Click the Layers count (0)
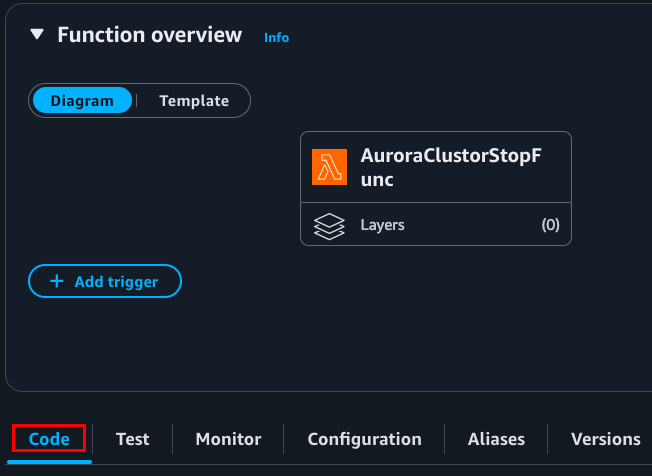The image size is (652, 476). 550,225
